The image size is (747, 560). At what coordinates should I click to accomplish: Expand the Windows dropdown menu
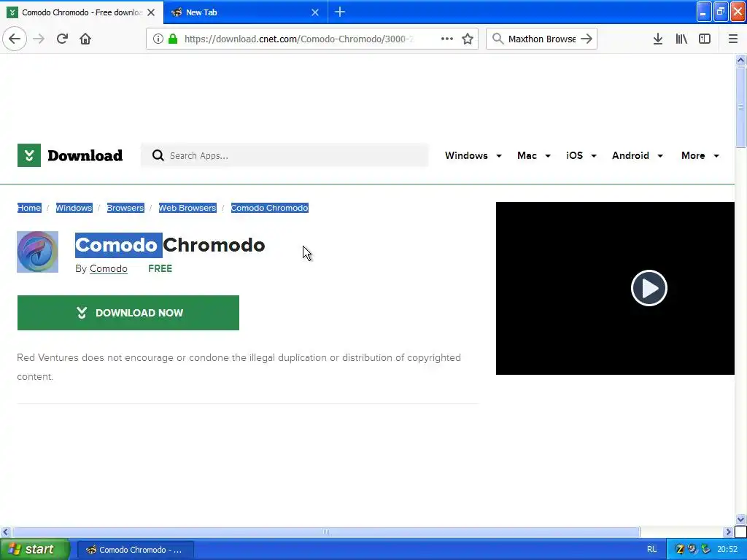[473, 156]
